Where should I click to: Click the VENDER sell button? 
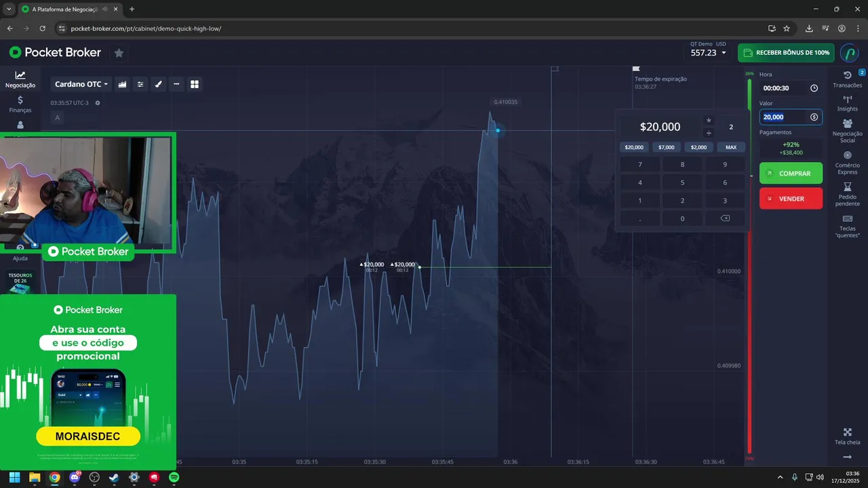point(791,199)
